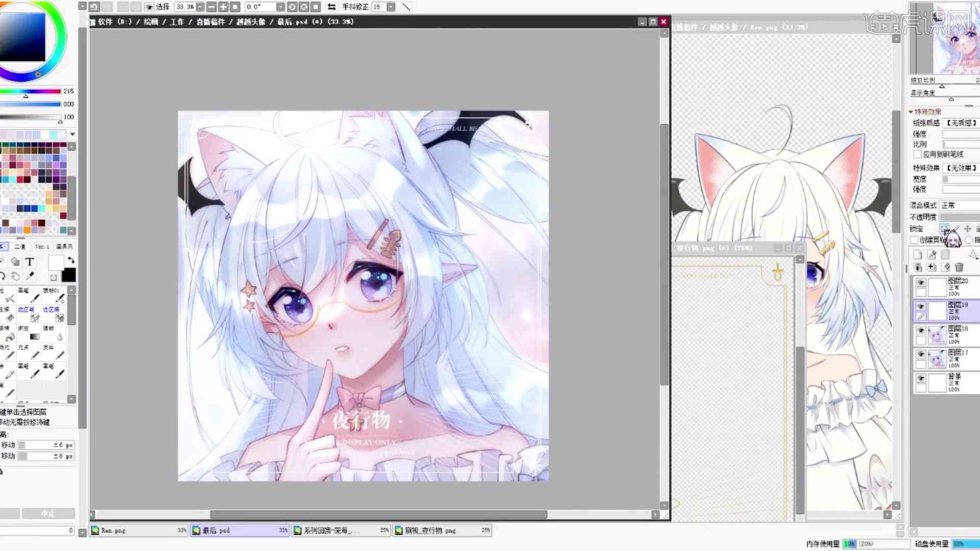Hide layer 图层18 with eye icon
Image resolution: width=980 pixels, height=551 pixels.
pyautogui.click(x=921, y=331)
